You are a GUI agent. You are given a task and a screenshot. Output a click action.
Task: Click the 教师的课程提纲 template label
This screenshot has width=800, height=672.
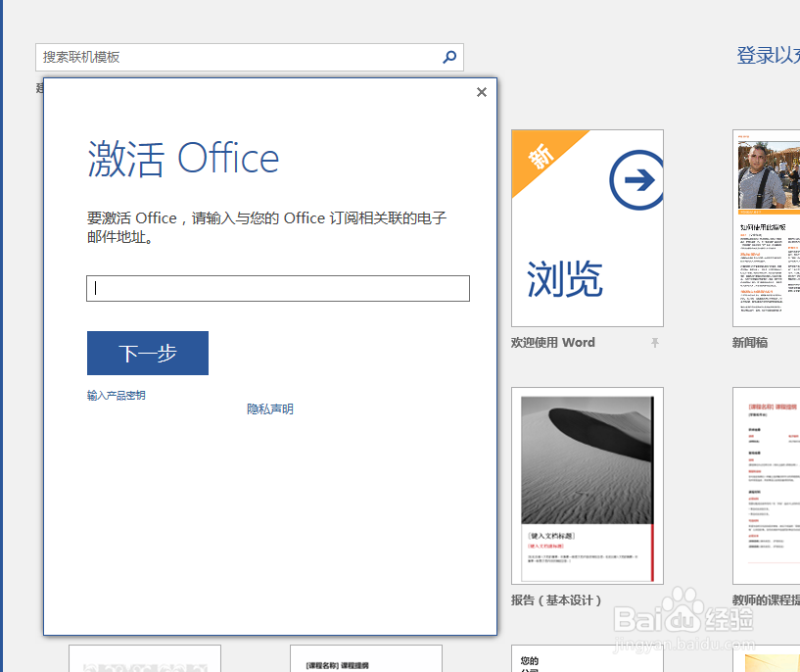766,600
